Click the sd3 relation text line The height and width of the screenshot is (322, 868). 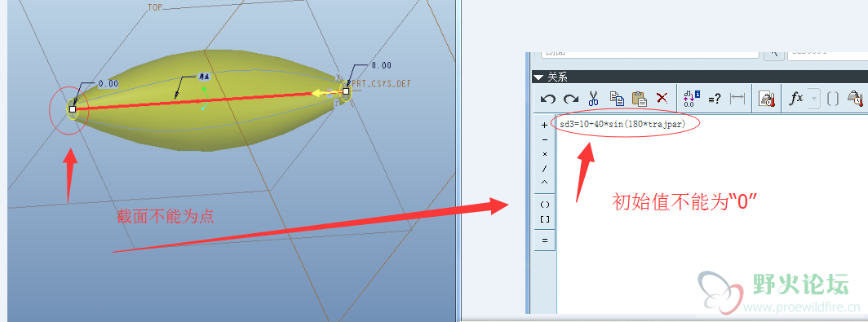point(622,124)
